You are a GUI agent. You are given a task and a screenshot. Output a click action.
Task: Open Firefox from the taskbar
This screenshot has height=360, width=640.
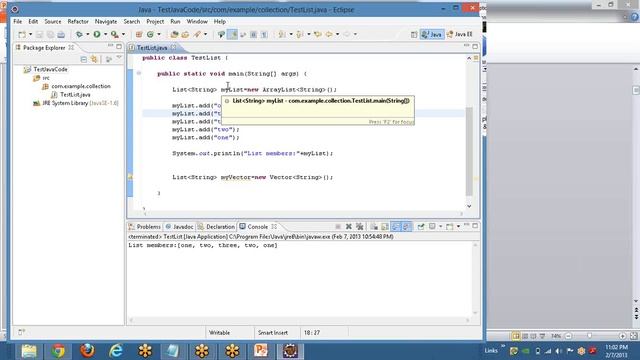87,351
